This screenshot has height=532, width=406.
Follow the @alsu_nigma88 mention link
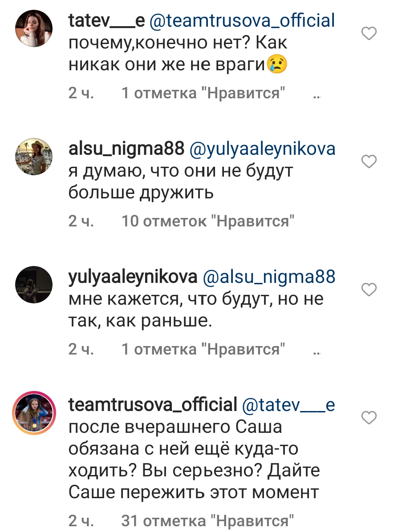pos(269,277)
